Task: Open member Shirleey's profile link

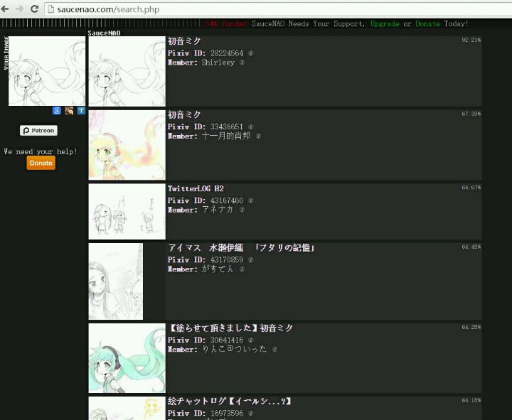Action: pos(218,63)
